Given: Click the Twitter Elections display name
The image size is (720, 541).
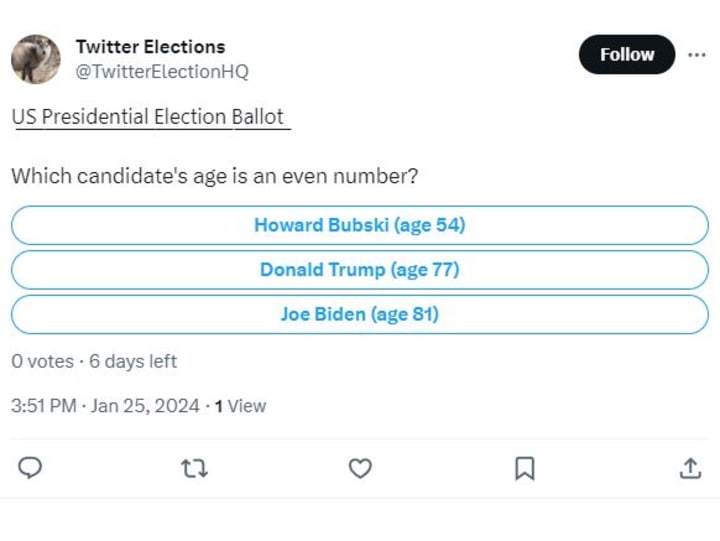Looking at the screenshot, I should [150, 47].
